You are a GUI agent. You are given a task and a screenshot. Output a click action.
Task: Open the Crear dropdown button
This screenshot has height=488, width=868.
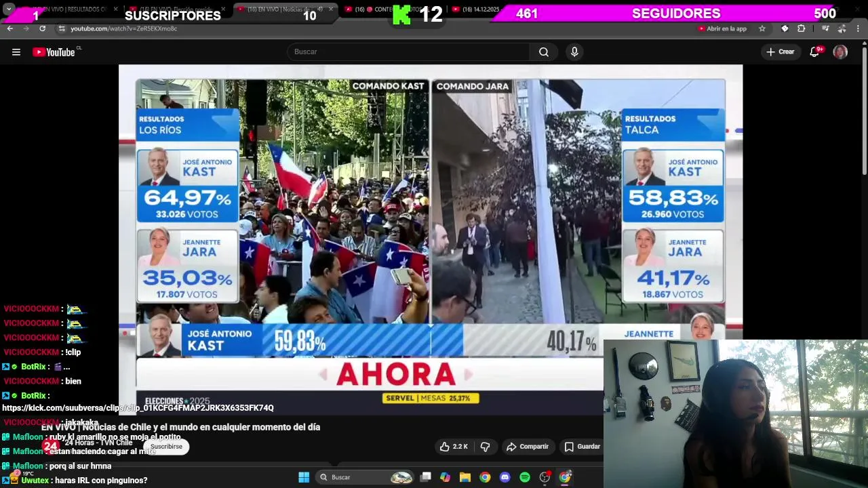coord(781,52)
